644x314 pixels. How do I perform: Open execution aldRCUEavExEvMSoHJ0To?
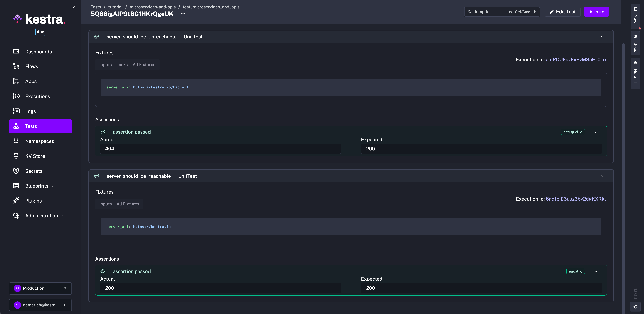[x=576, y=59]
